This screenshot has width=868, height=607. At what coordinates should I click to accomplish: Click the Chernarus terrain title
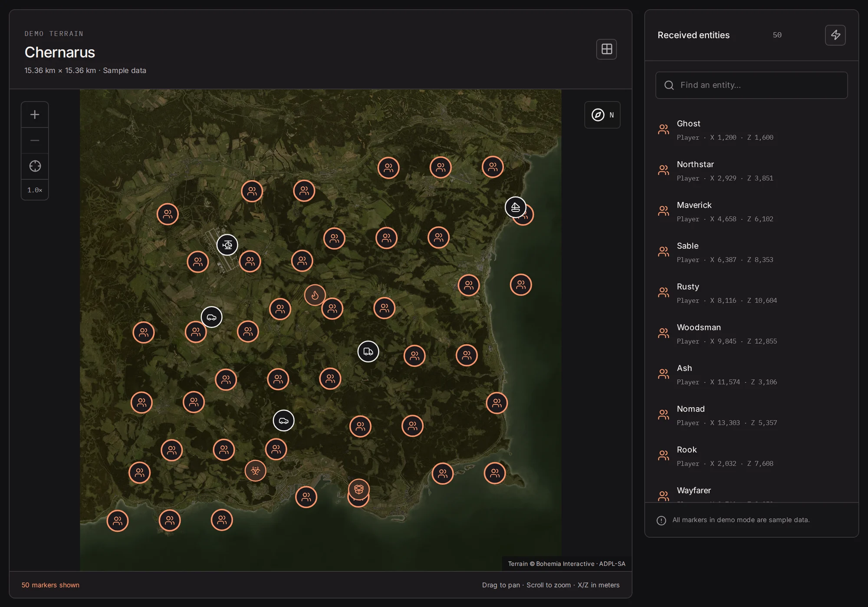click(60, 52)
